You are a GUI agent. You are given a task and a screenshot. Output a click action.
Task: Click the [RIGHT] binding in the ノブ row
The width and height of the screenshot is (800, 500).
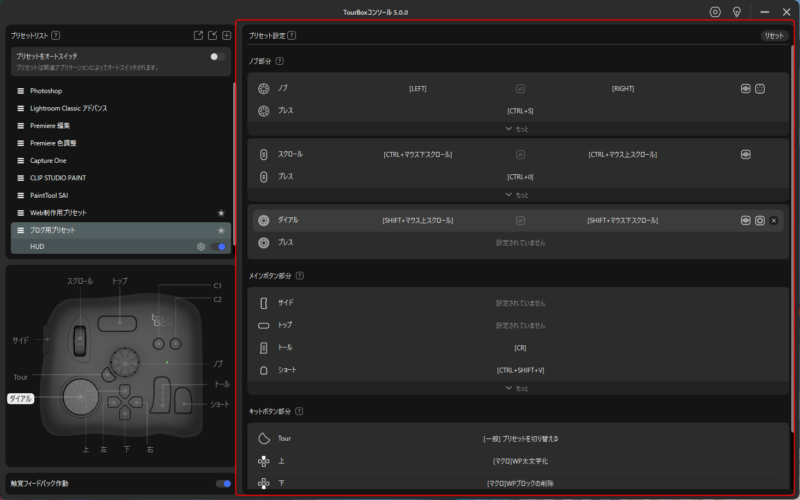pos(622,89)
